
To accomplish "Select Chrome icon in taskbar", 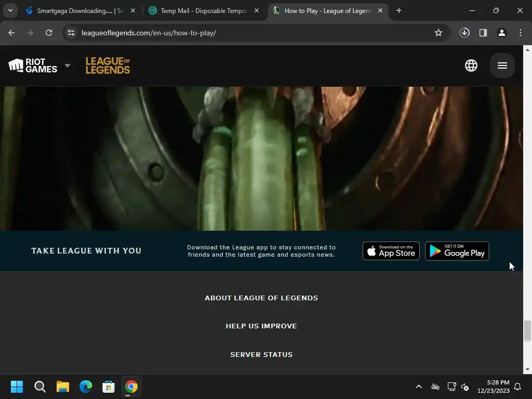I will point(131,387).
